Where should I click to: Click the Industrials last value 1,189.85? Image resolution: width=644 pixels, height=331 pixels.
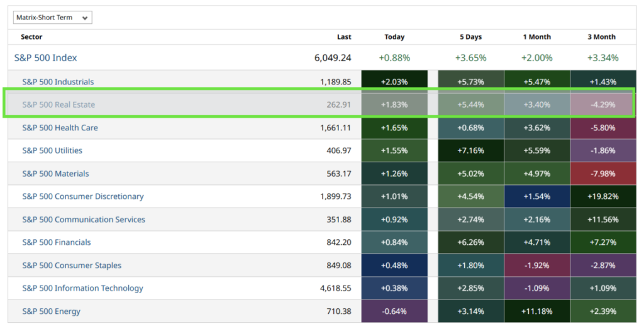336,82
